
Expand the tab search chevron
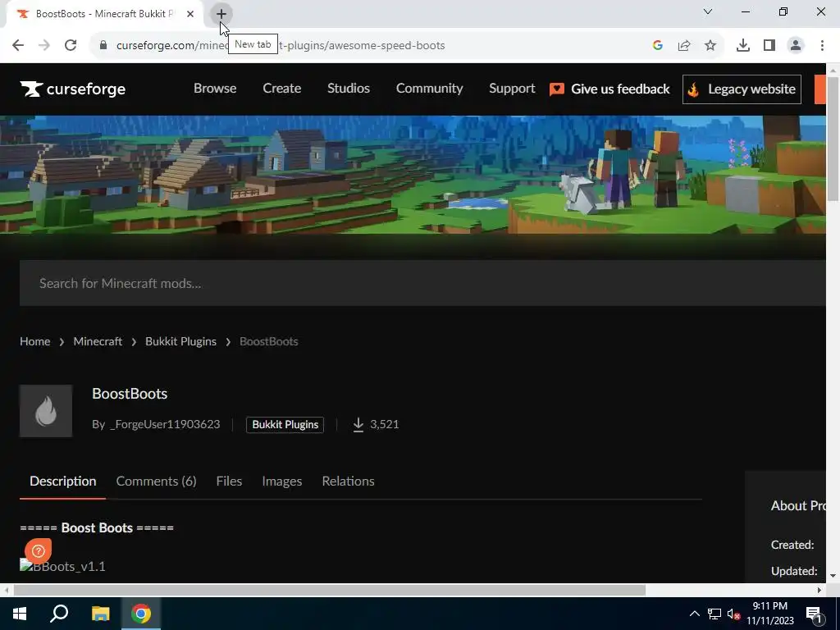click(708, 11)
